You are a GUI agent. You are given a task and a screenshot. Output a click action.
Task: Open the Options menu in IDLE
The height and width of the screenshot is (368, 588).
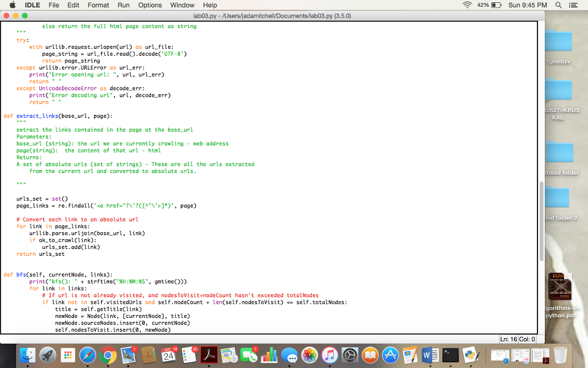150,5
